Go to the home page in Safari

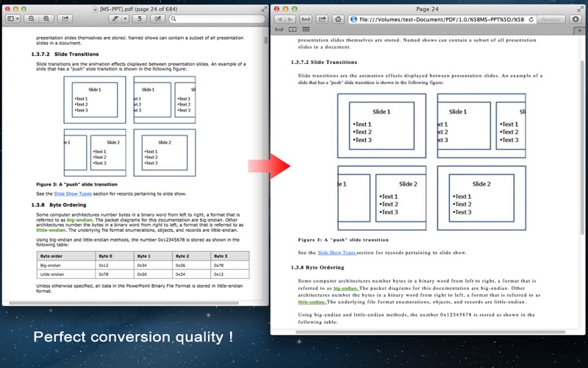[338, 19]
